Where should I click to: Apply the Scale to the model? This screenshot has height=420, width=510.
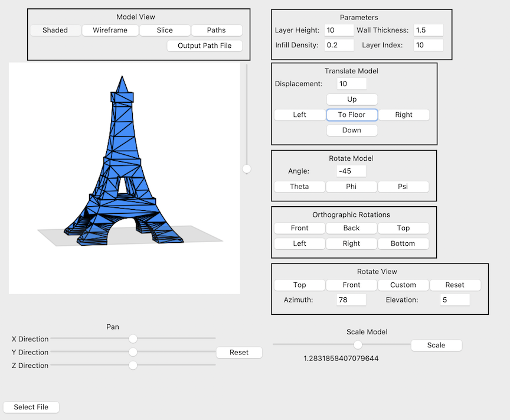436,345
